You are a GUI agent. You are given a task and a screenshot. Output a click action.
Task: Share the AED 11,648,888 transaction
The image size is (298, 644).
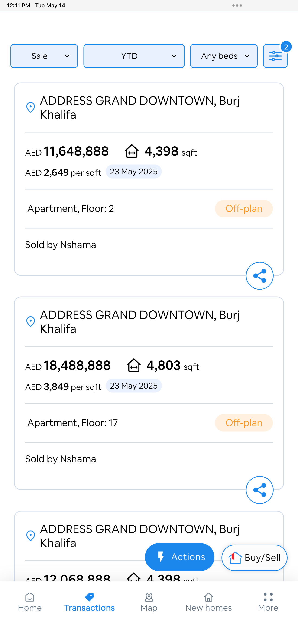click(x=259, y=276)
